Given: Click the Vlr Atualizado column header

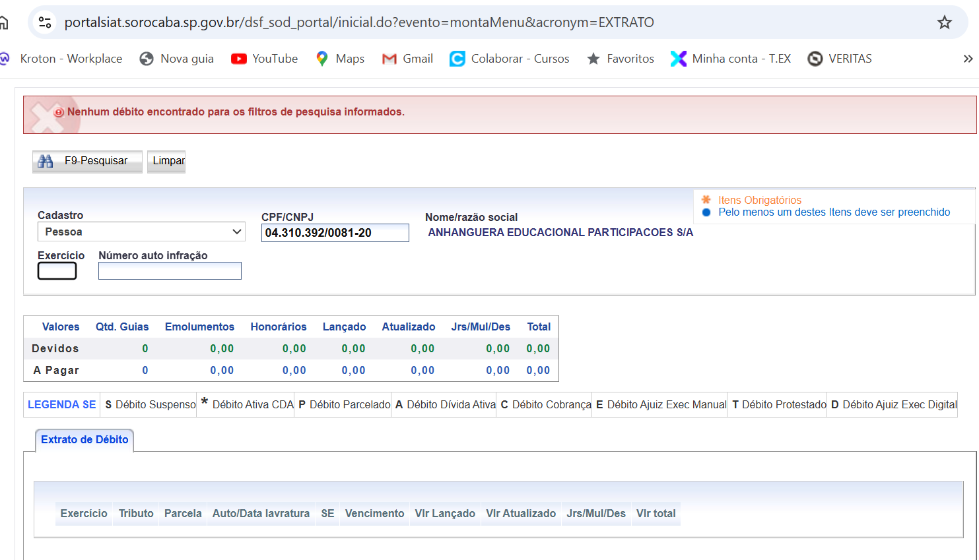Looking at the screenshot, I should [x=521, y=513].
